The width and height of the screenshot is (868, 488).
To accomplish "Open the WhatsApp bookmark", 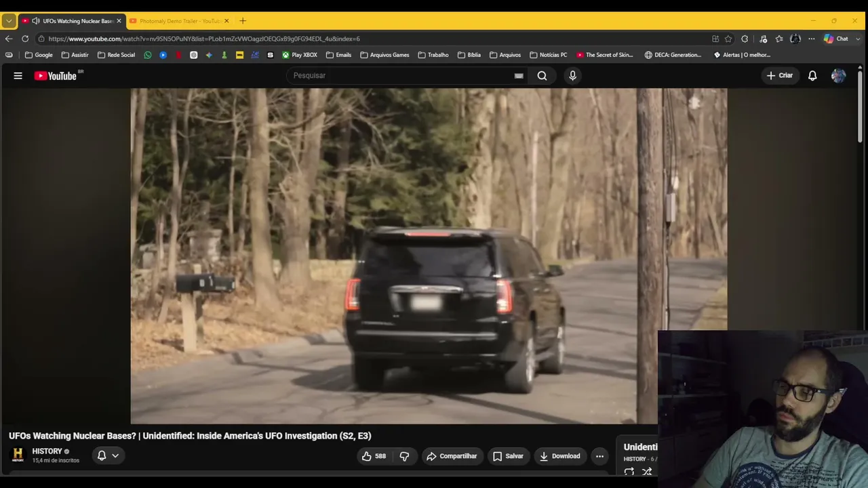I will (148, 55).
